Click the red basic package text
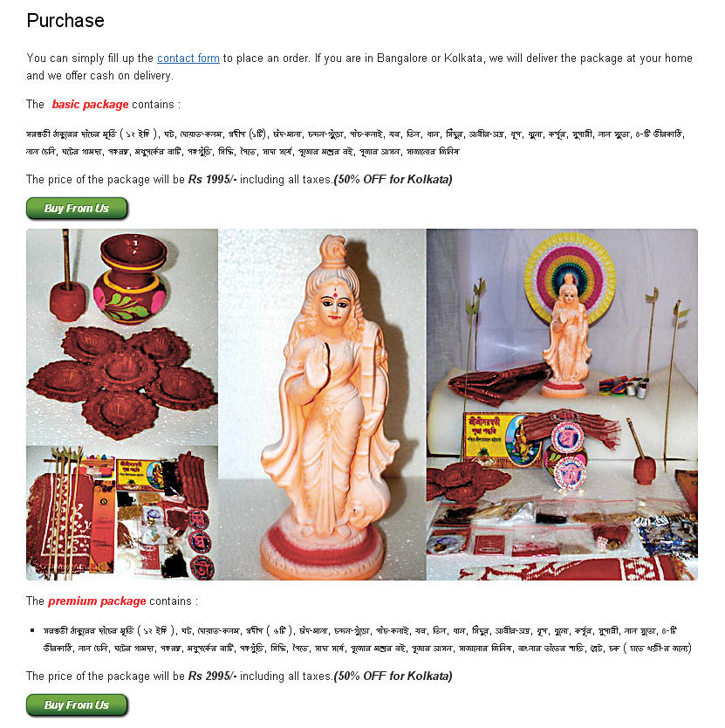725x728 pixels. coord(90,105)
